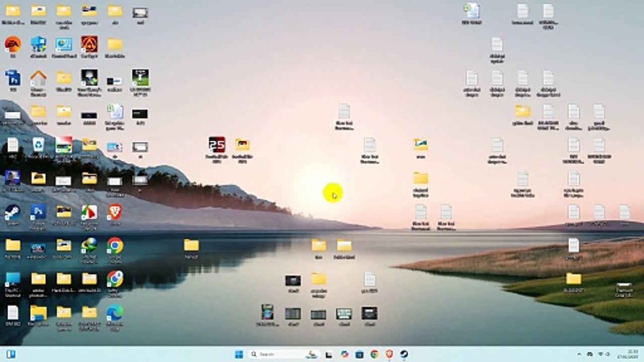The image size is (644, 362).
Task: Open the Widgets panel on taskbar
Action: pyautogui.click(x=11, y=354)
